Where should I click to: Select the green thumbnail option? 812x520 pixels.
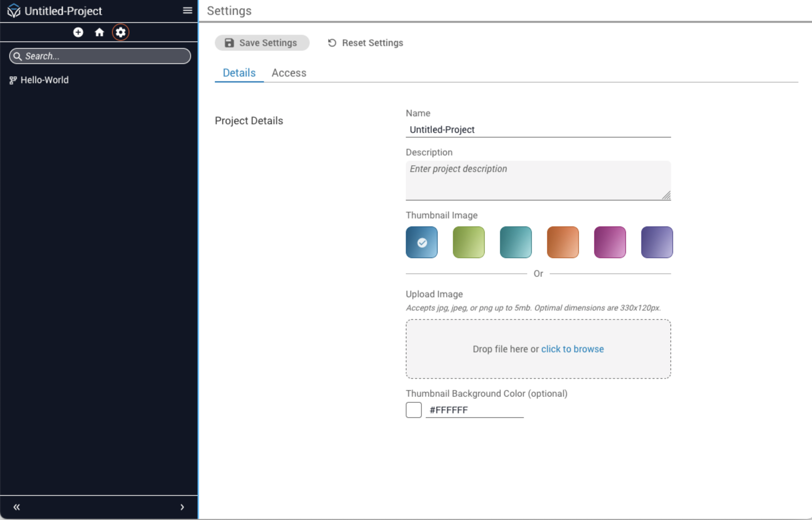pyautogui.click(x=468, y=242)
